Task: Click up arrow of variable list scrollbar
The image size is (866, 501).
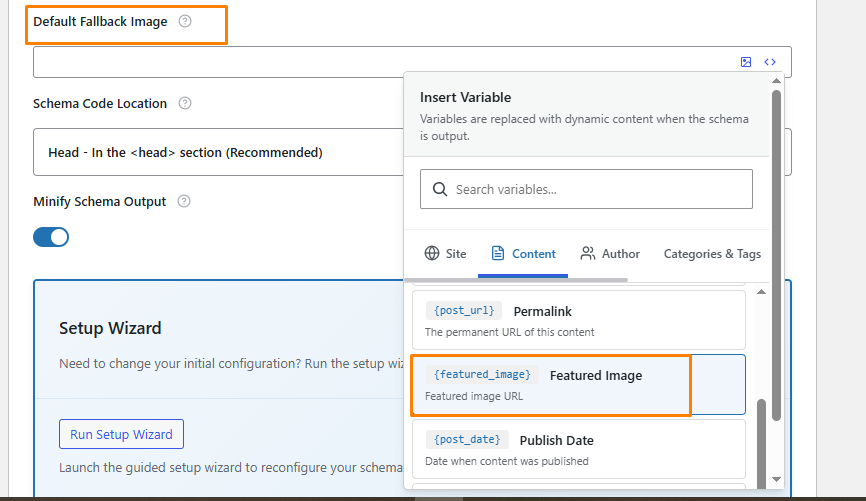Action: 762,292
